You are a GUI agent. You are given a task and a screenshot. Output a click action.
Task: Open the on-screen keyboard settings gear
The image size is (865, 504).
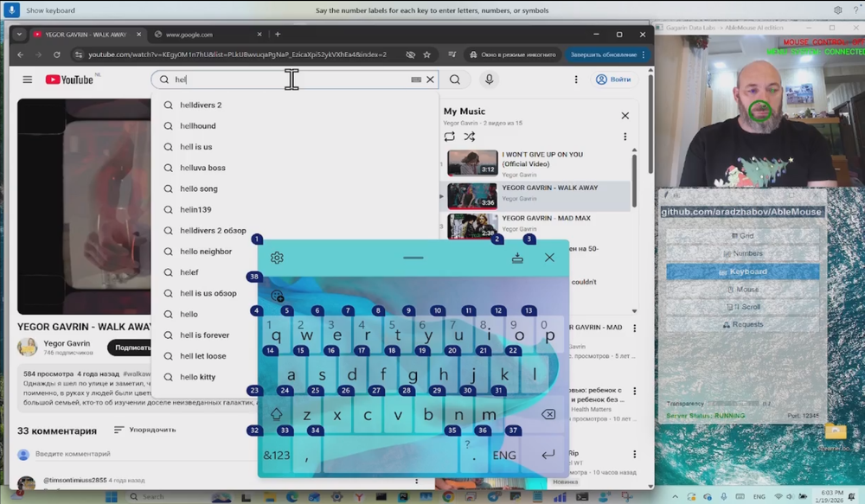277,258
